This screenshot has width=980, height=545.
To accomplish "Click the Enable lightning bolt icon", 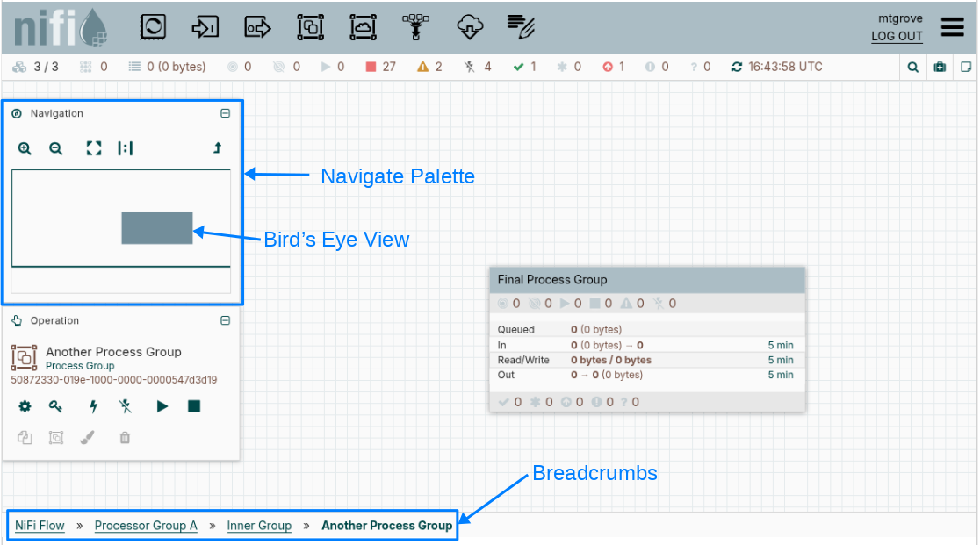I will pos(94,406).
